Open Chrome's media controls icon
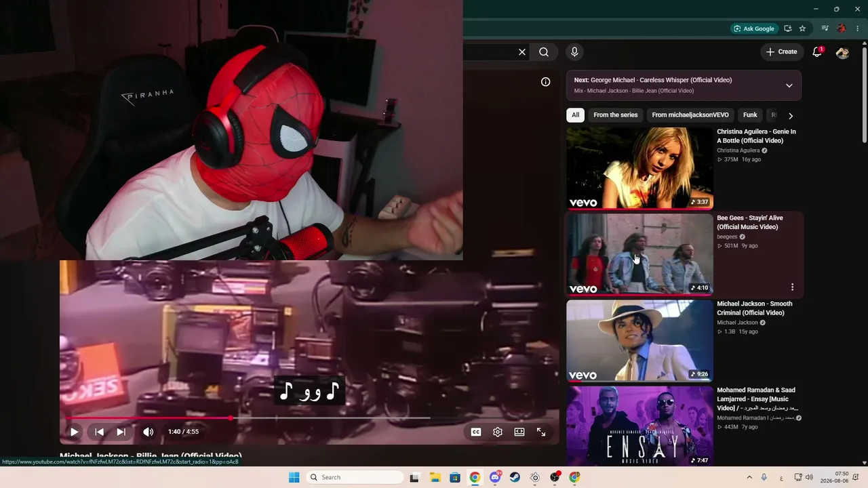The width and height of the screenshot is (868, 488). (x=825, y=28)
